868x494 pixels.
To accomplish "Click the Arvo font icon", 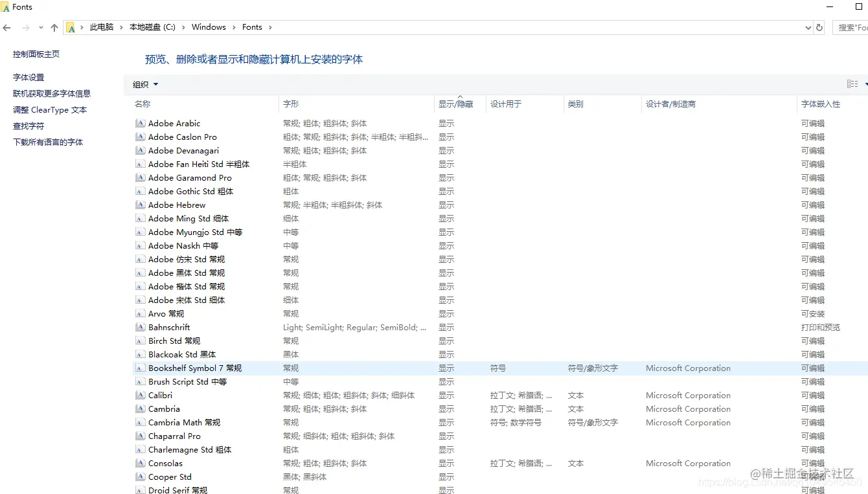I will (140, 313).
